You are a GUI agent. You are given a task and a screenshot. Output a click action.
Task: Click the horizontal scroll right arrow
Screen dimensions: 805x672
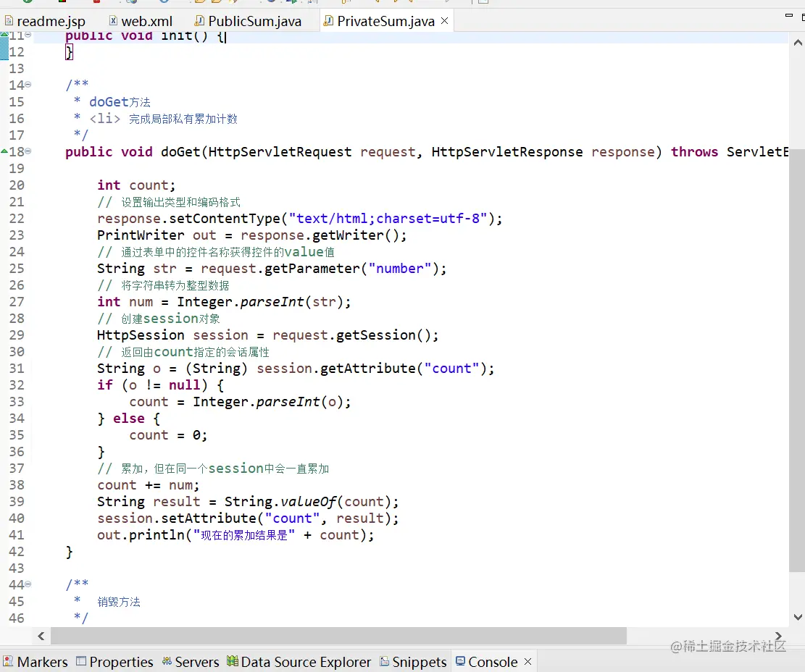coord(778,636)
